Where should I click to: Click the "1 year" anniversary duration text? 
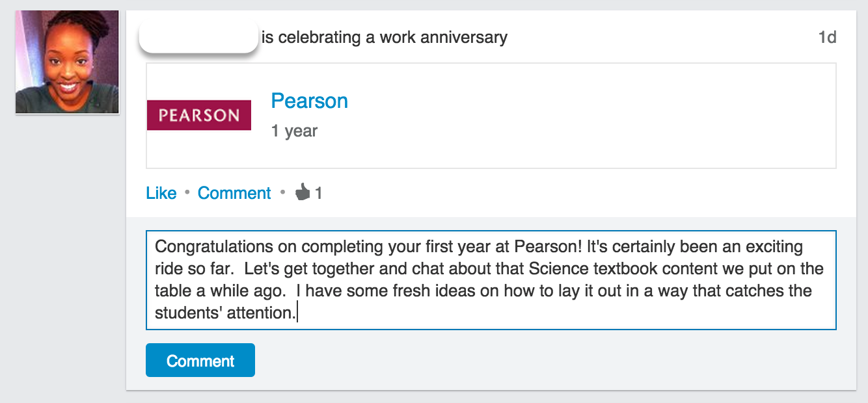pyautogui.click(x=294, y=131)
